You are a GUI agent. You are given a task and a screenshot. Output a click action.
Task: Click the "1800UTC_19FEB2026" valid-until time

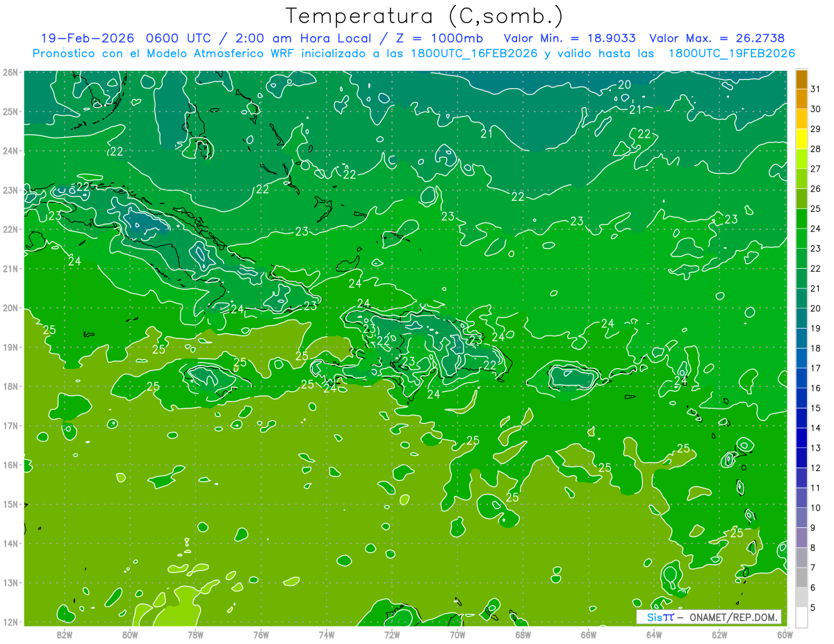[x=731, y=53]
